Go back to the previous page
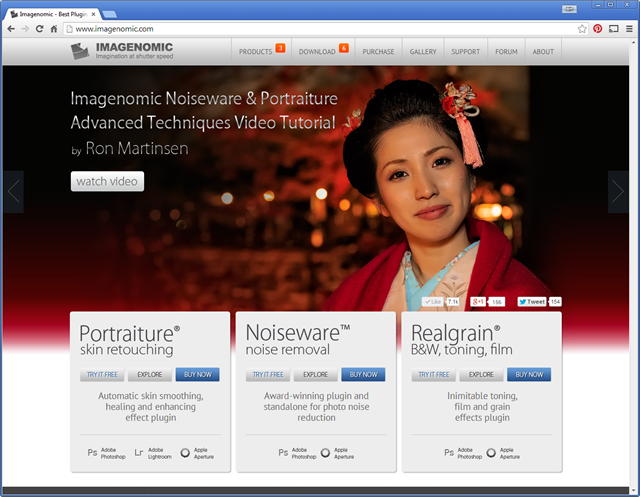 coord(11,29)
